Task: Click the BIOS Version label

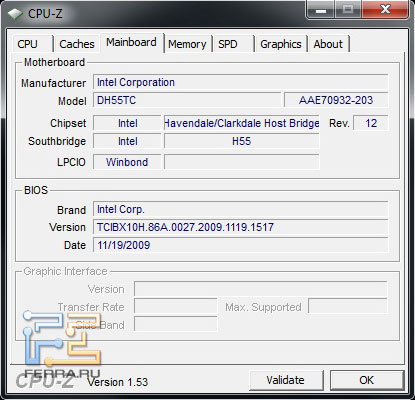Action: 67,227
